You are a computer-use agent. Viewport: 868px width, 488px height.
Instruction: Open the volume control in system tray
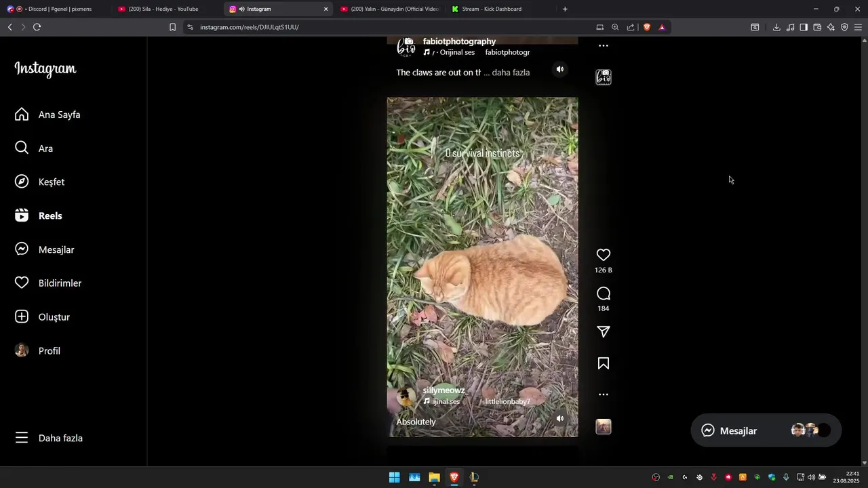pyautogui.click(x=811, y=477)
